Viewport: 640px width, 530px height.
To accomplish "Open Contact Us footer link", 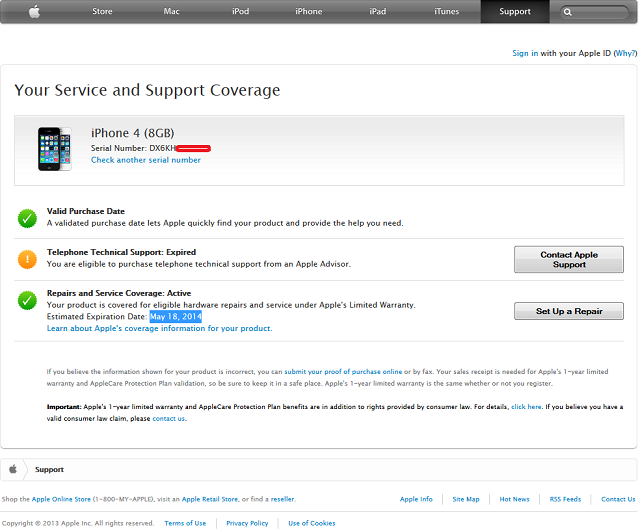I will pyautogui.click(x=618, y=499).
